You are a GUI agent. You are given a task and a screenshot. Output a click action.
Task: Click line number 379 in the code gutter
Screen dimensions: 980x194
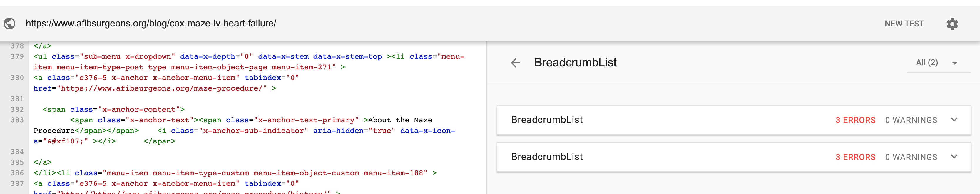point(17,57)
